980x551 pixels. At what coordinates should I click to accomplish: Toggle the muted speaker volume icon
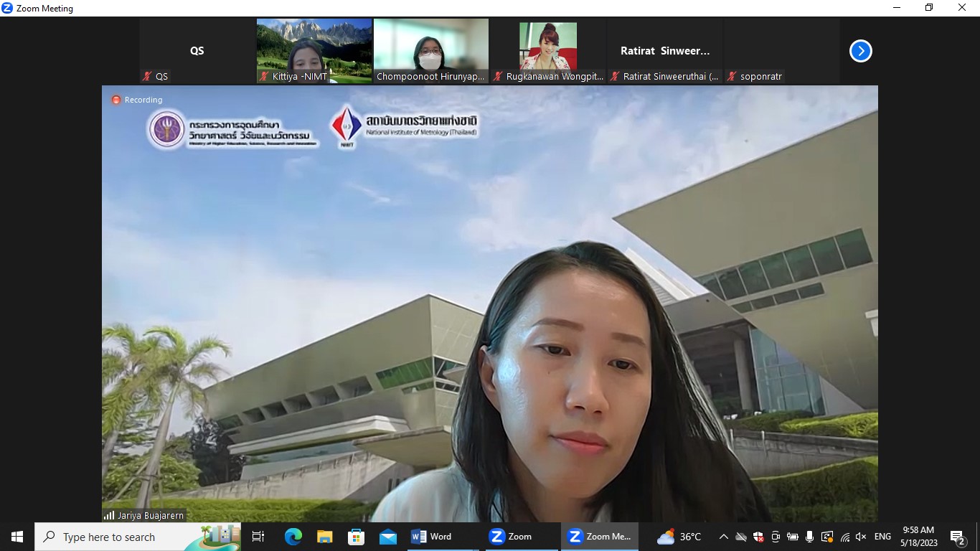click(x=861, y=537)
